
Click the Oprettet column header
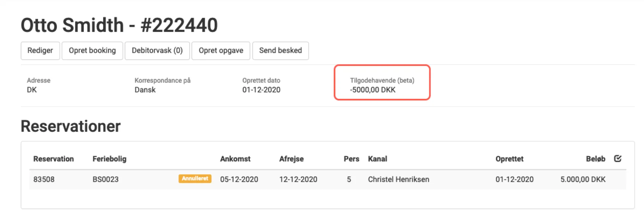(x=510, y=159)
